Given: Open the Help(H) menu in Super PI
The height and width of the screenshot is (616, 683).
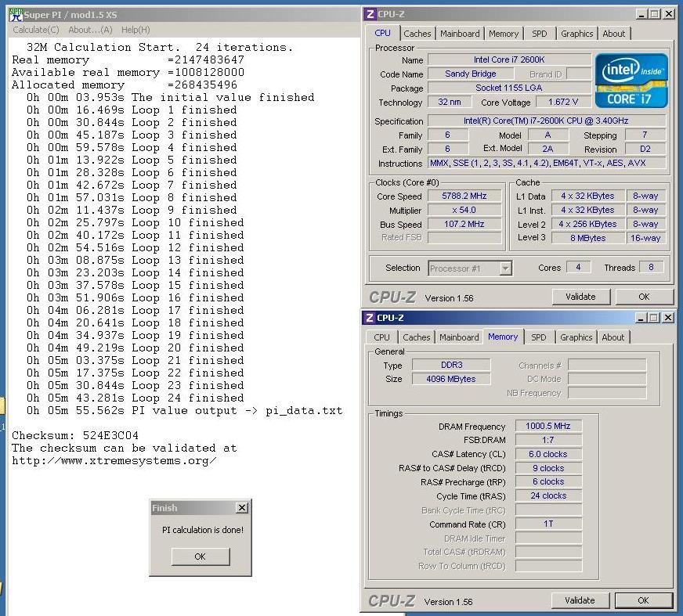Looking at the screenshot, I should pyautogui.click(x=136, y=30).
